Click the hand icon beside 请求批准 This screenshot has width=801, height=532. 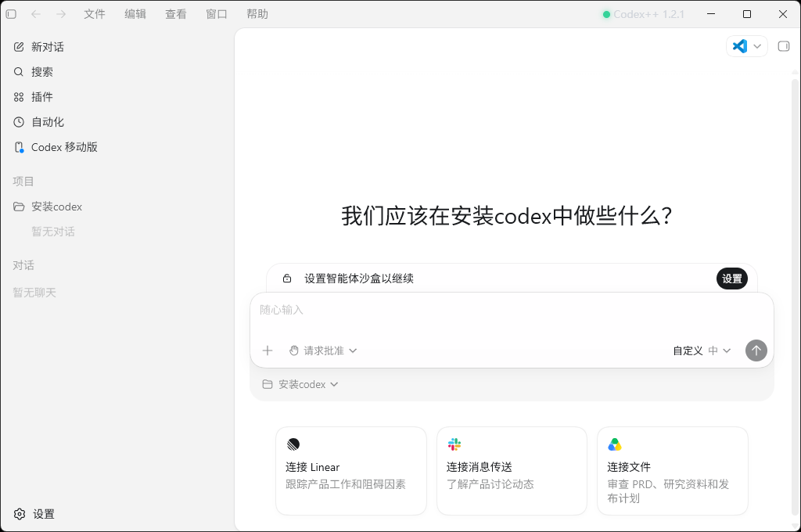click(294, 350)
